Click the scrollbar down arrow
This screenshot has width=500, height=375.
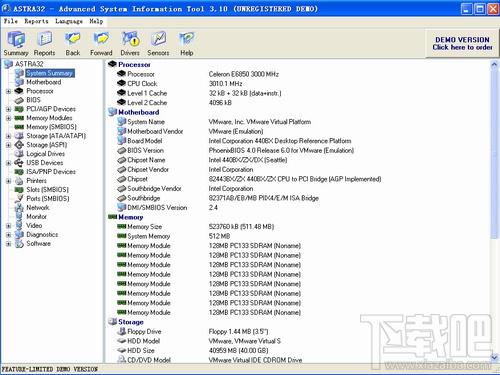coord(494,357)
